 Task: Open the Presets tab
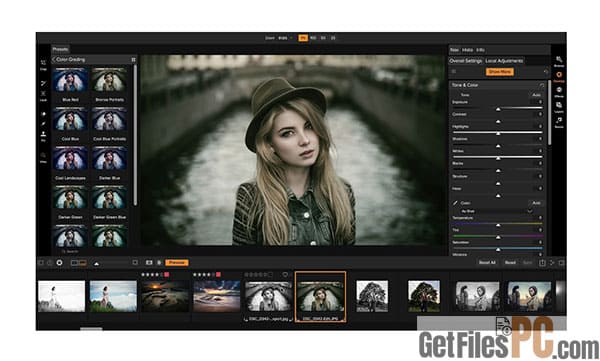click(60, 49)
